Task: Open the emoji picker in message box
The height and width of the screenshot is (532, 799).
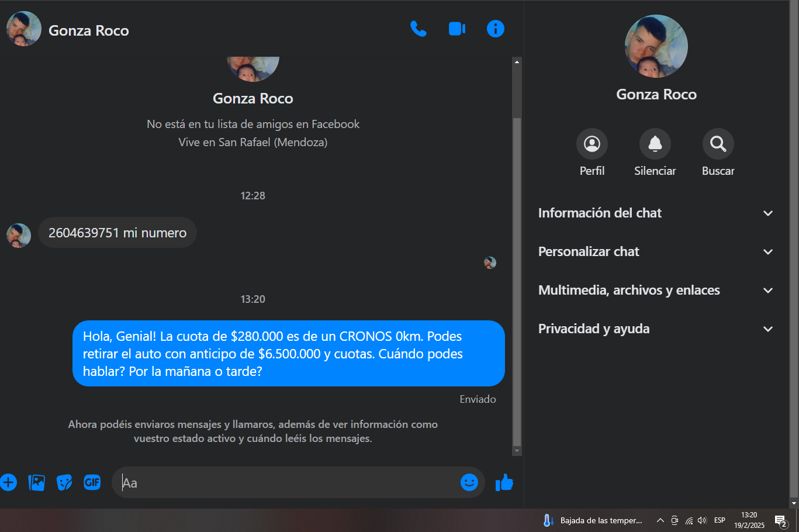Action: click(x=469, y=482)
